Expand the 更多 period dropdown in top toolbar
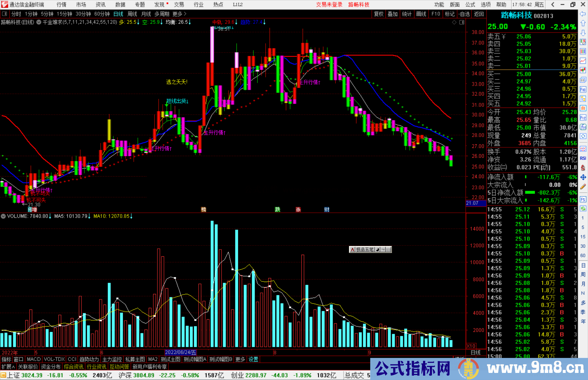588x380 pixels. (x=179, y=14)
